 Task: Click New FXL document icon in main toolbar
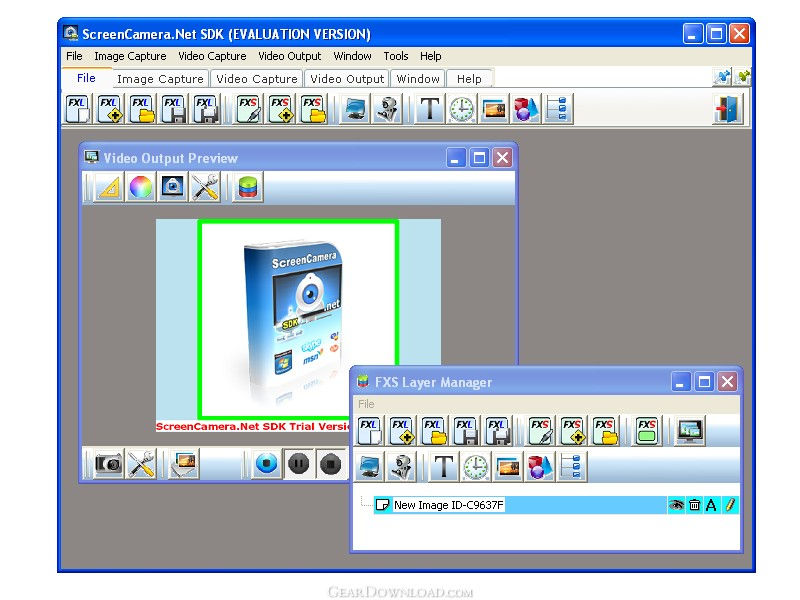pyautogui.click(x=78, y=109)
